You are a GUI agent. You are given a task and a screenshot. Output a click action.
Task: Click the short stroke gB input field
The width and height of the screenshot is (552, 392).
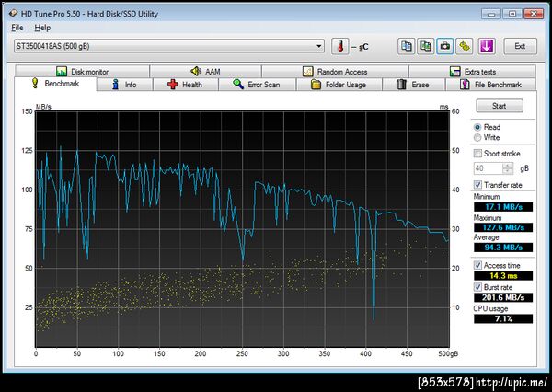(x=489, y=168)
